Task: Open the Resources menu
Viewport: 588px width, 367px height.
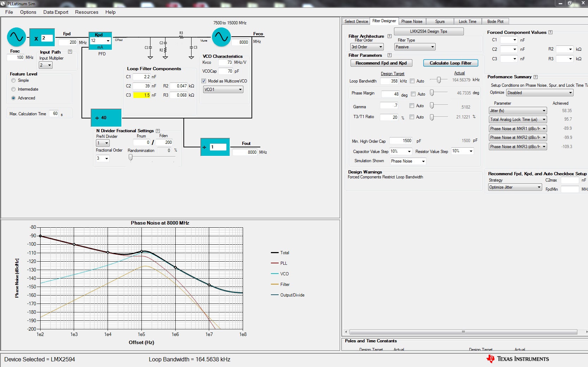Action: click(x=87, y=12)
